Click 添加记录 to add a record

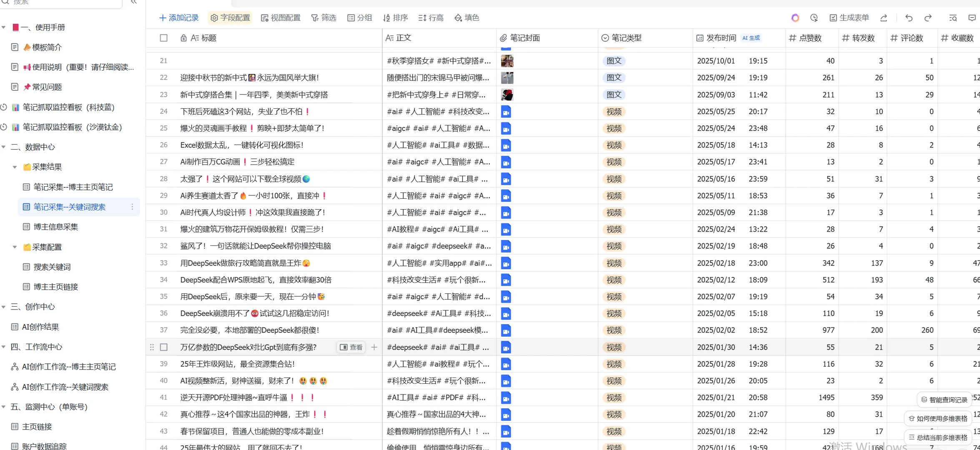pos(178,18)
